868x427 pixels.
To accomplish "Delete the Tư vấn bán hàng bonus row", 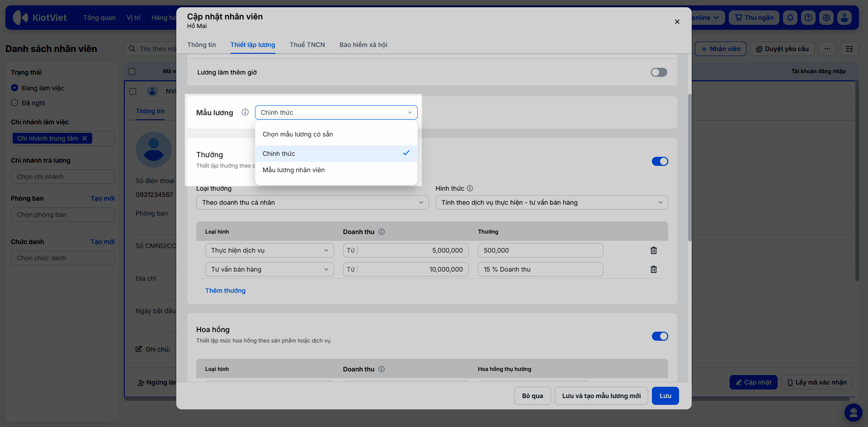I will click(654, 269).
